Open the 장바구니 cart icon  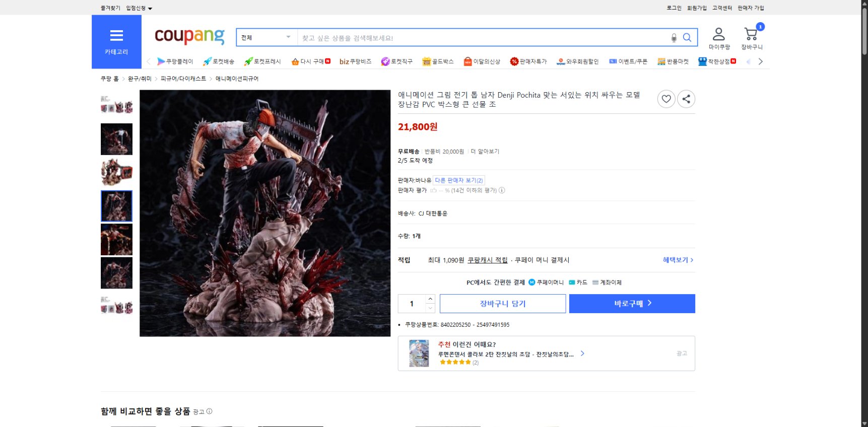[x=752, y=38]
